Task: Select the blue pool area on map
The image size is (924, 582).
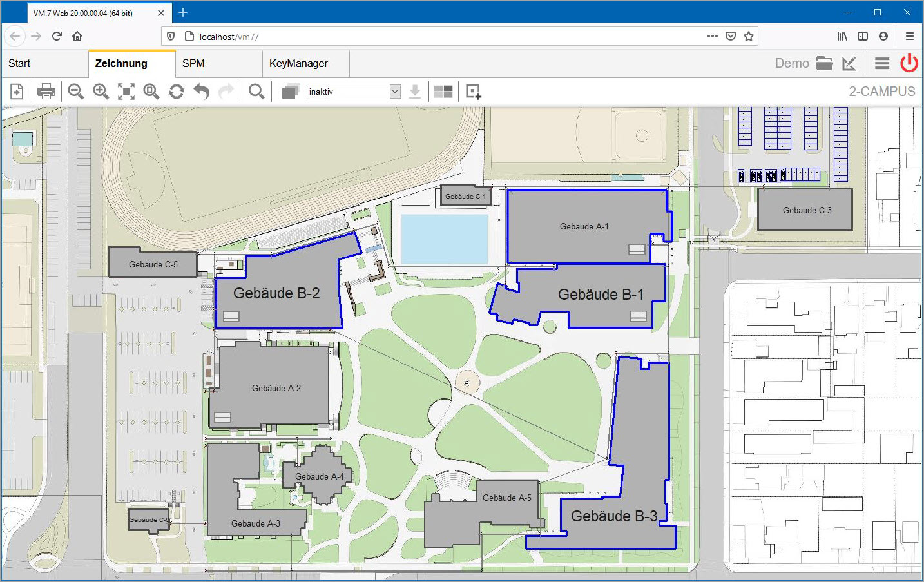Action: (445, 239)
